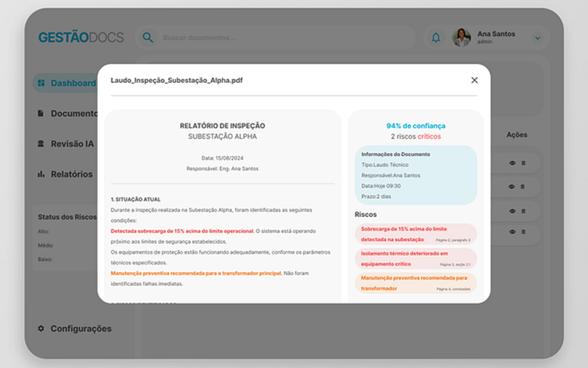Open the Sobrecarga de 15% risk entry
Screen dimensions: 588x368
[416, 234]
